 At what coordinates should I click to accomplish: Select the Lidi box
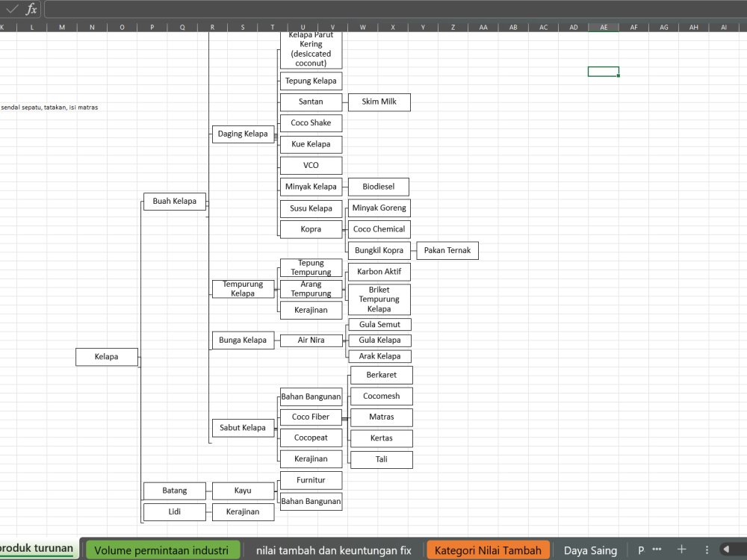point(174,512)
